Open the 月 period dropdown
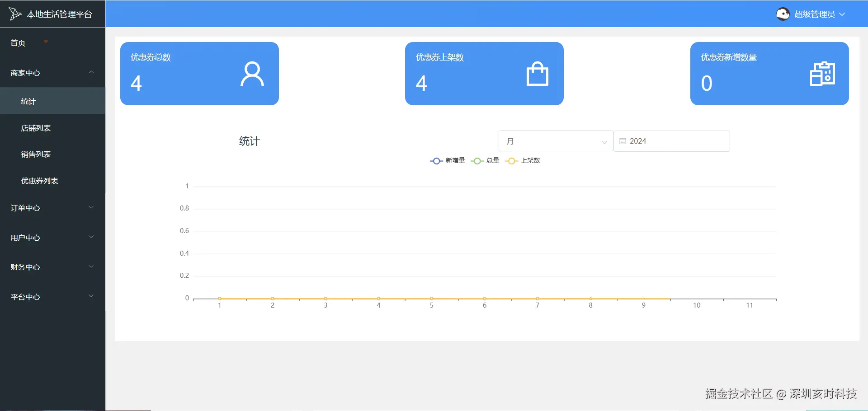 [x=556, y=141]
